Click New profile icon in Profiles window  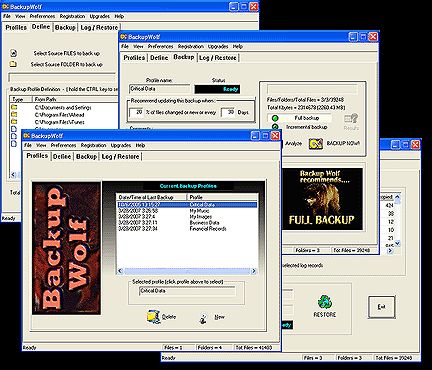(203, 318)
